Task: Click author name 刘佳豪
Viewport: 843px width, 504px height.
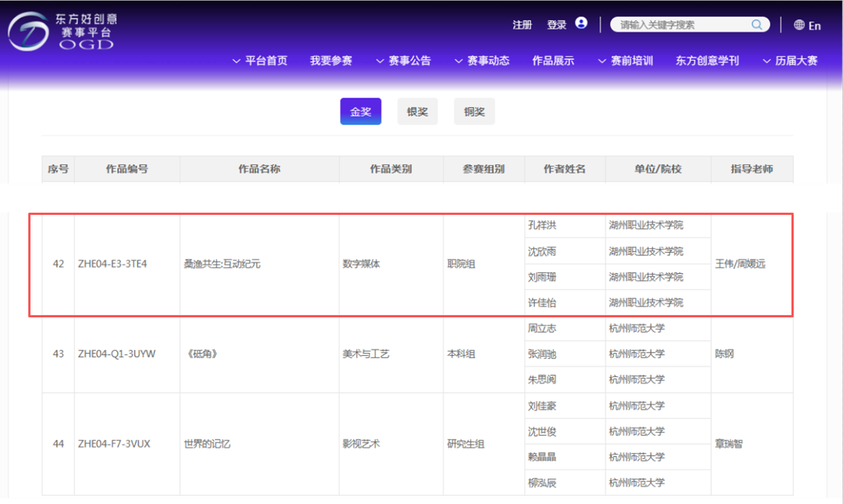Action: click(542, 405)
